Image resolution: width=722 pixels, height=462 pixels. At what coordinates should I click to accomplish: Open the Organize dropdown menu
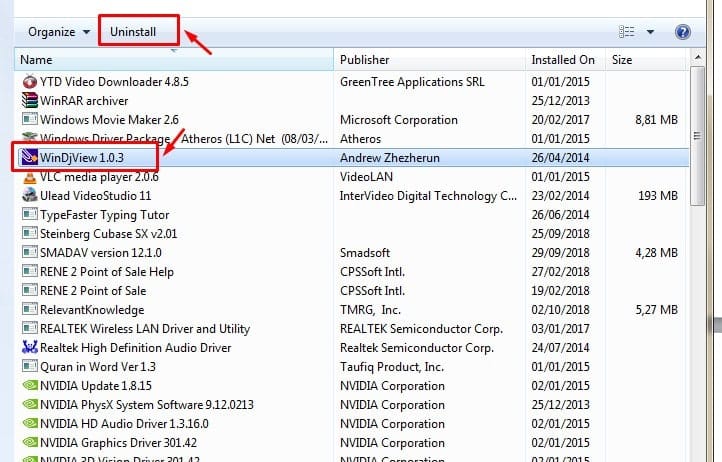58,32
